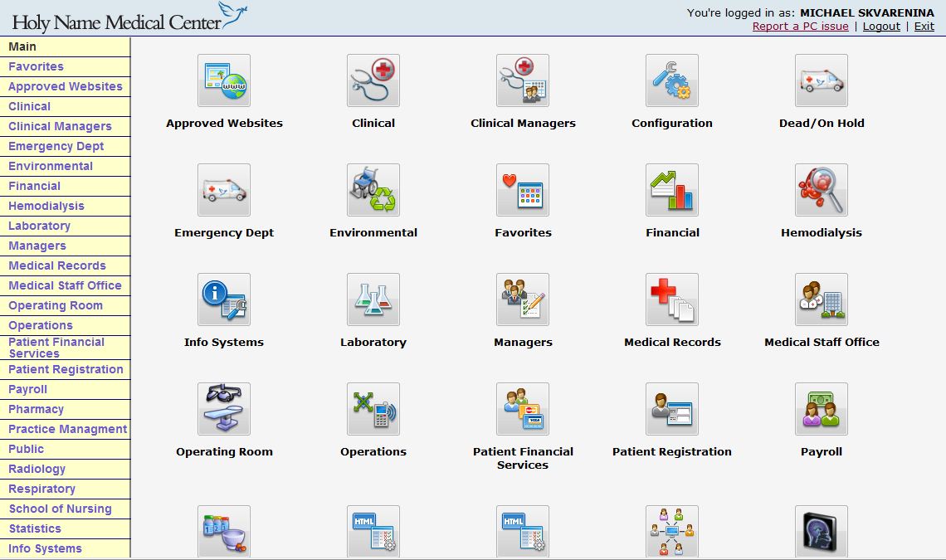Click the Hemodialysis label under its icon
Viewport: 946px width, 560px height.
coord(822,232)
